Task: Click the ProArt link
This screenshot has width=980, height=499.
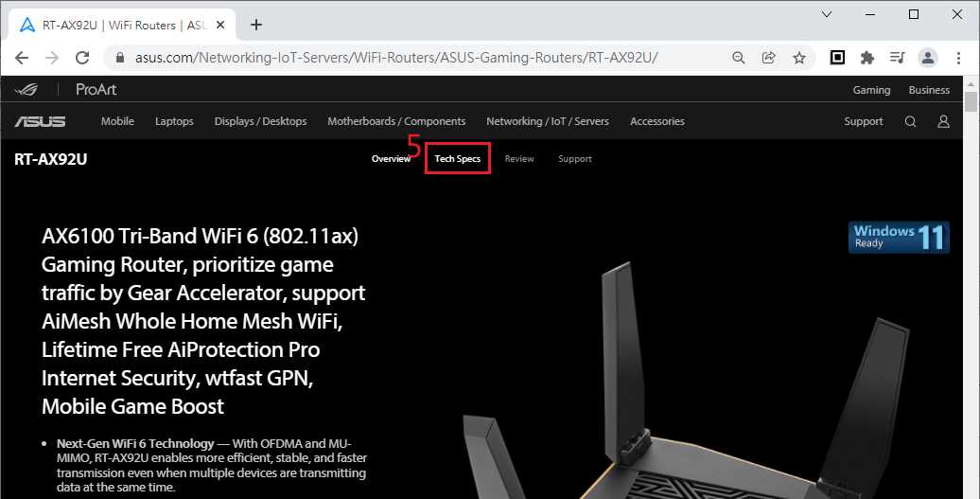Action: click(x=96, y=89)
